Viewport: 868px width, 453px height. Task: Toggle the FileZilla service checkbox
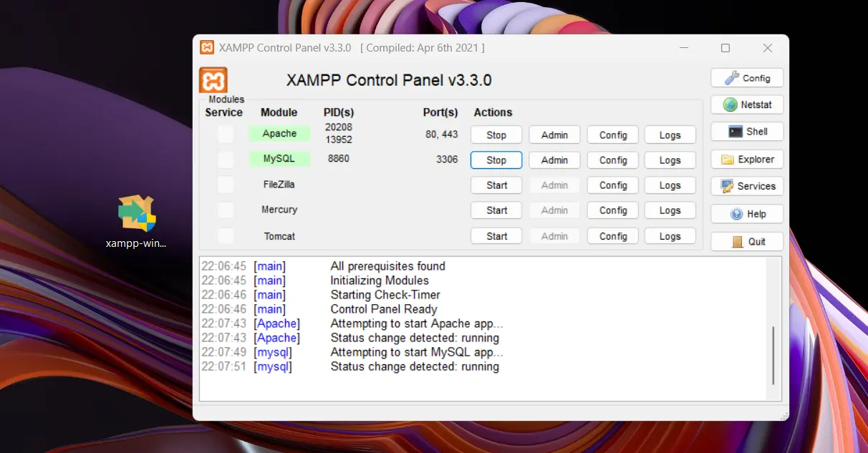(x=226, y=185)
